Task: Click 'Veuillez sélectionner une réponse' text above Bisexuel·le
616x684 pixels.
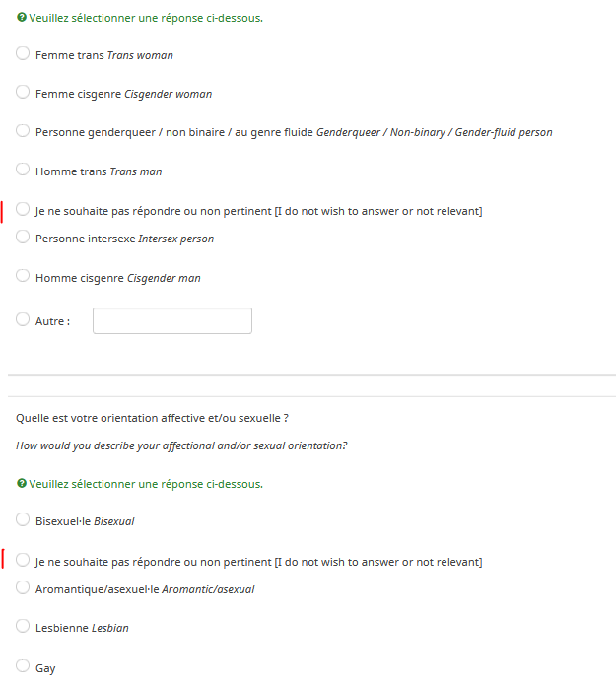Action: tap(146, 484)
